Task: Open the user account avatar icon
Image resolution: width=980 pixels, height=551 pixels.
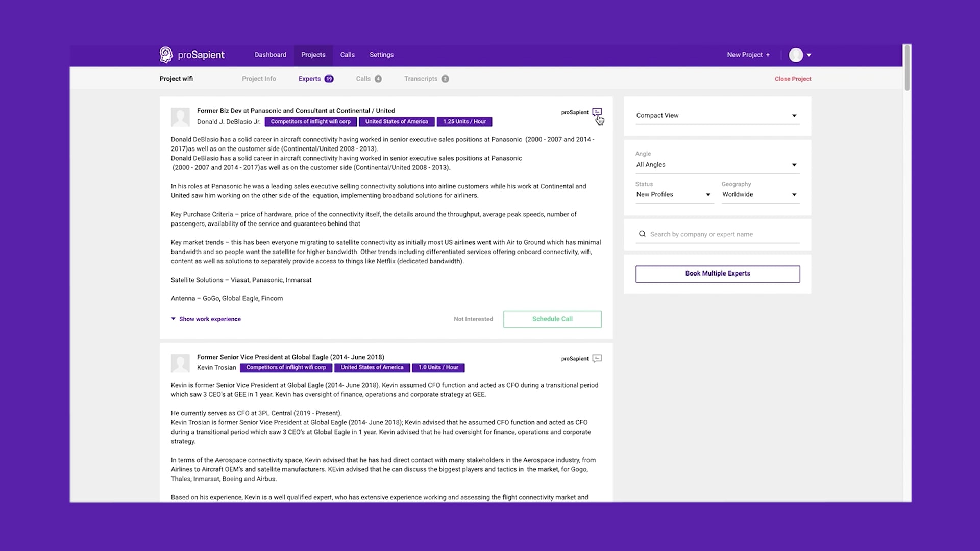Action: (x=796, y=55)
